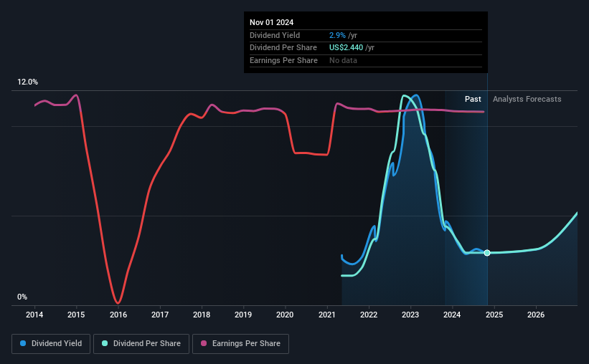Click the 2023 x-axis label
Screen dimensions: 589x364
point(410,315)
